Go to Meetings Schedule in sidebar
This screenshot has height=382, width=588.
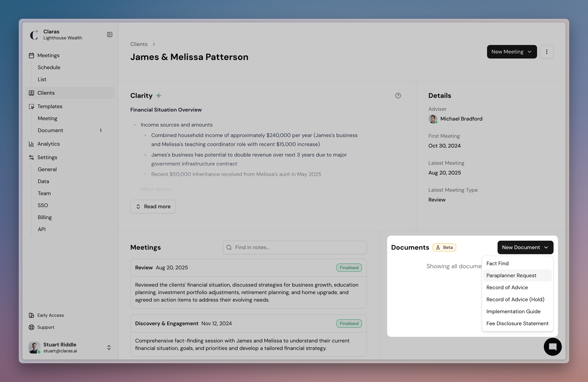click(x=49, y=67)
